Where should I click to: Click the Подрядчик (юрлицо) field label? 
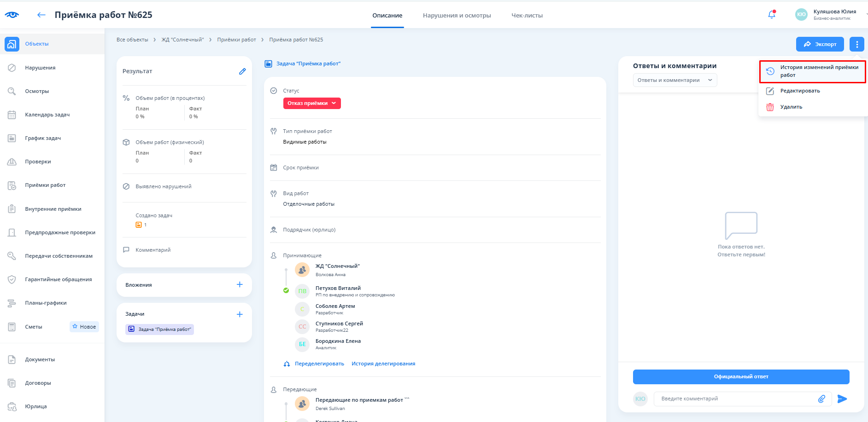[x=309, y=230]
